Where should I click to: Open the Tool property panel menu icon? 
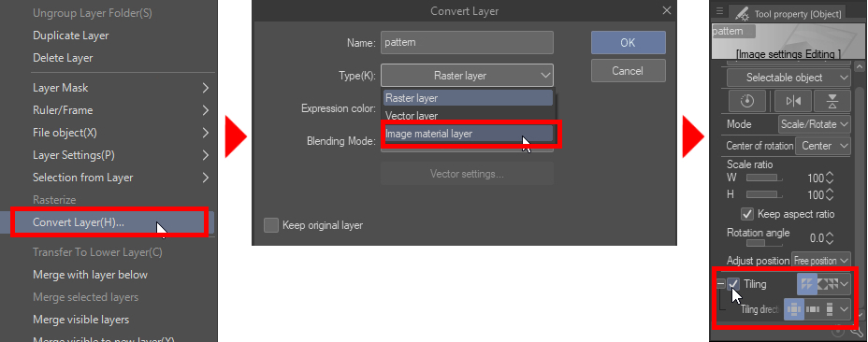pos(719,11)
